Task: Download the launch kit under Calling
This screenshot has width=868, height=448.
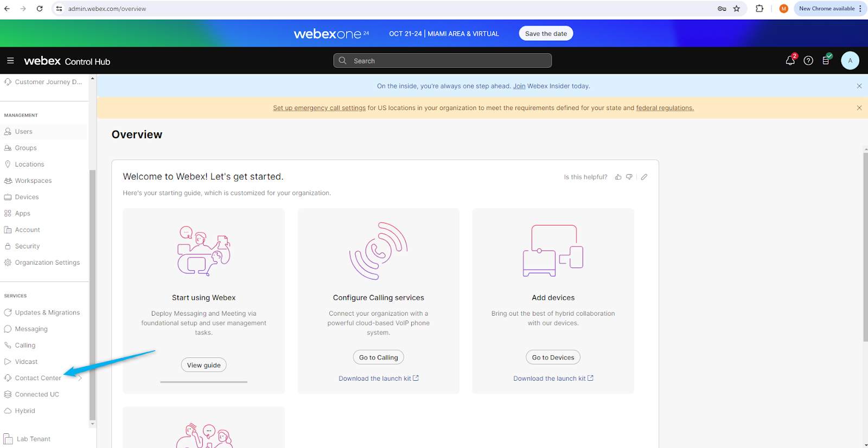Action: [x=379, y=379]
